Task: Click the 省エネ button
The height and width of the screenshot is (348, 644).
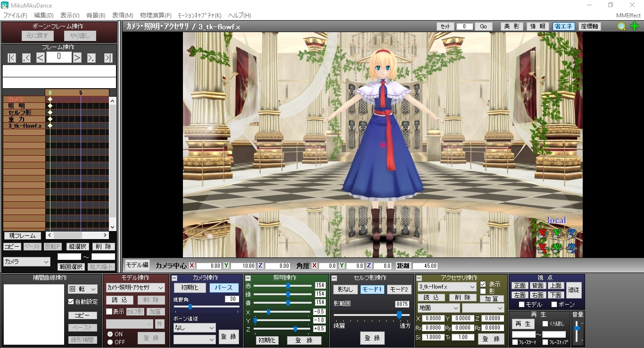Action: point(563,26)
